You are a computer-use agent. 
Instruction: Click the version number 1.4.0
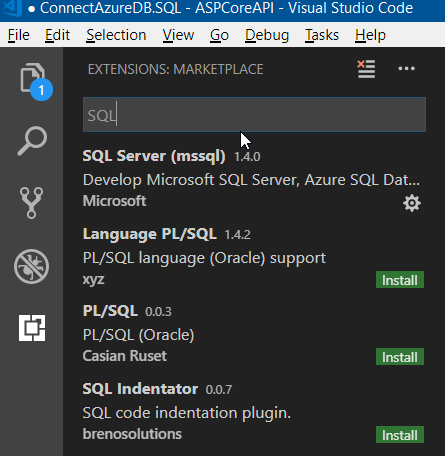[x=247, y=157]
